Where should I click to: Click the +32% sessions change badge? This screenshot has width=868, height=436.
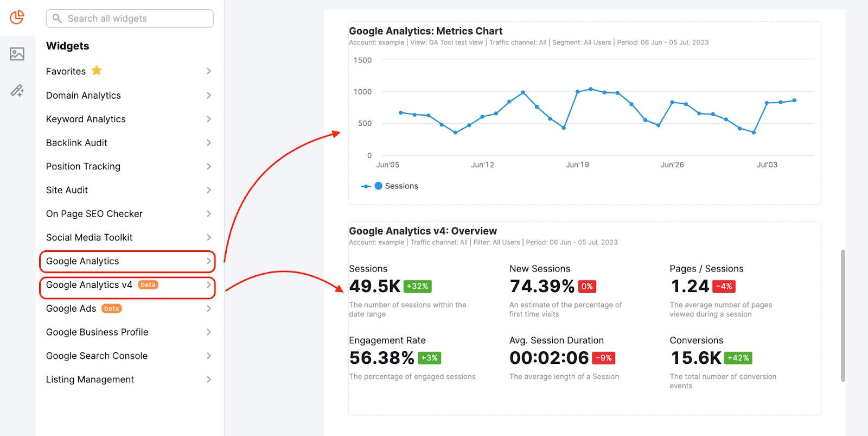tap(418, 286)
